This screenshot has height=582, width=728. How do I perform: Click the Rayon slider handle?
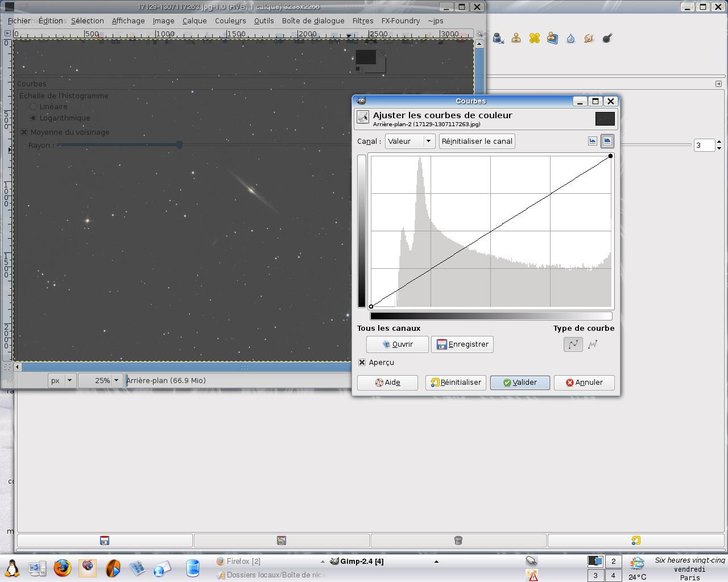point(179,145)
